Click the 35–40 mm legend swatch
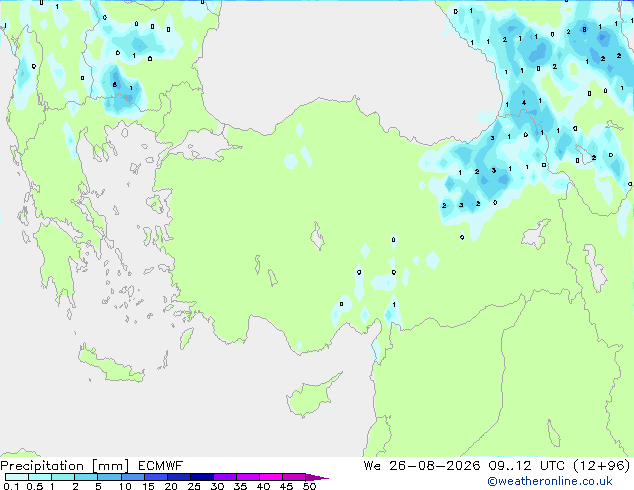The width and height of the screenshot is (634, 490). tap(248, 477)
